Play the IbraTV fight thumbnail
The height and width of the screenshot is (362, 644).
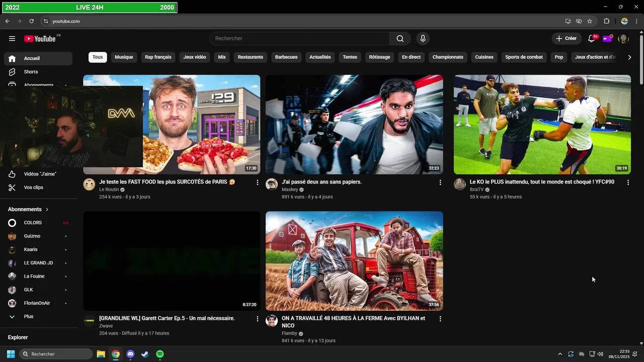coord(542,125)
